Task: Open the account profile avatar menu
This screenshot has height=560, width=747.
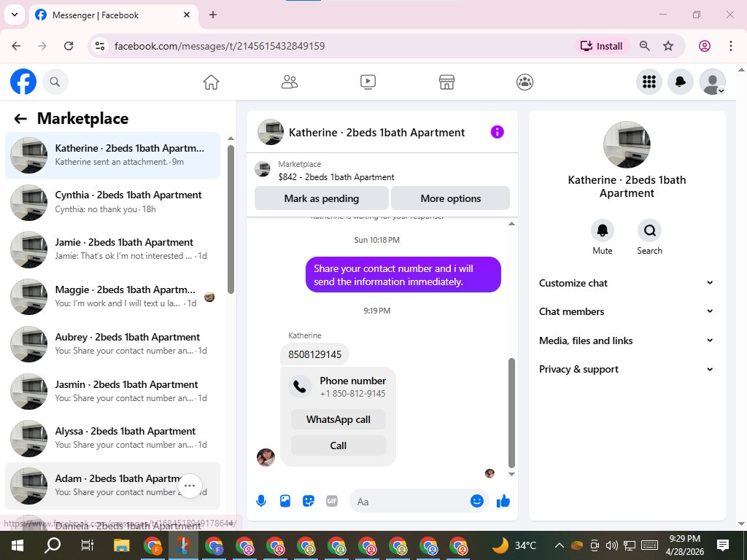Action: (712, 82)
